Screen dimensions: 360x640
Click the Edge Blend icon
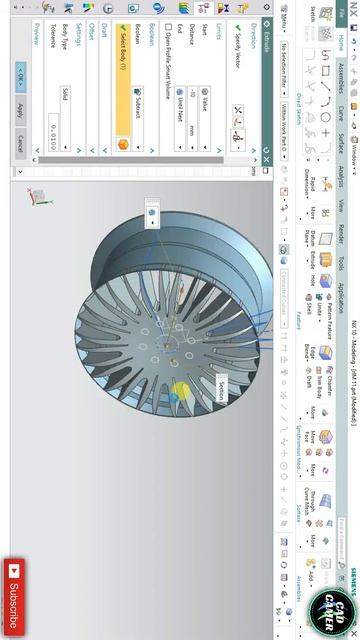tap(325, 353)
